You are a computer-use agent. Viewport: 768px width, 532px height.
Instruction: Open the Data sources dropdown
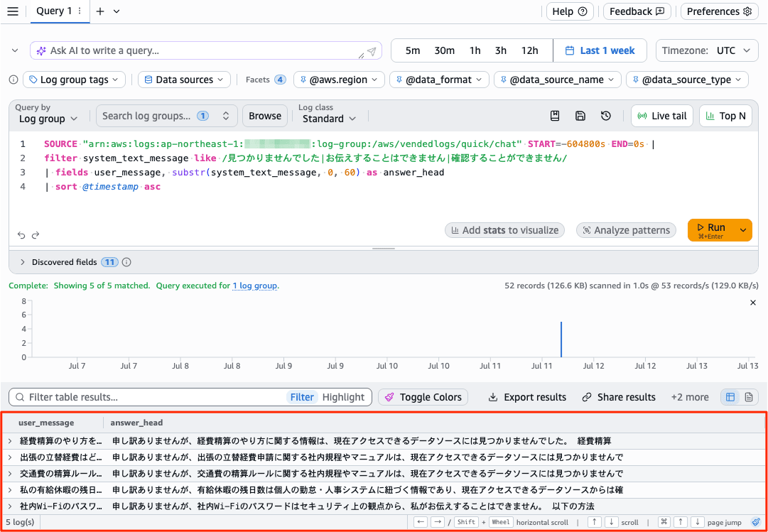coord(184,80)
